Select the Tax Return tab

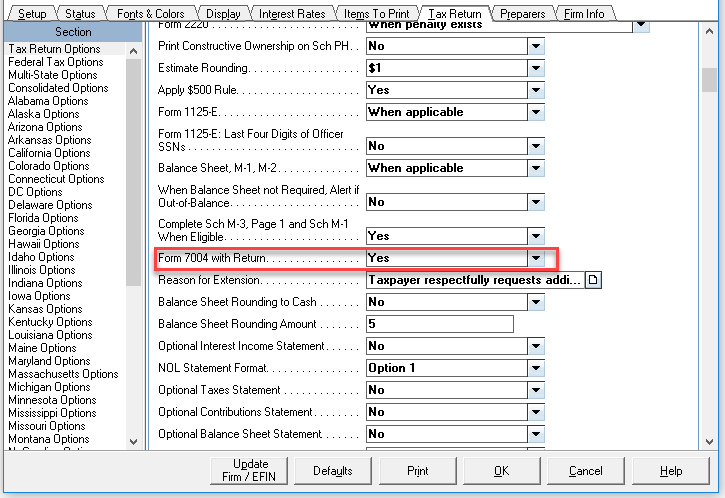[454, 14]
